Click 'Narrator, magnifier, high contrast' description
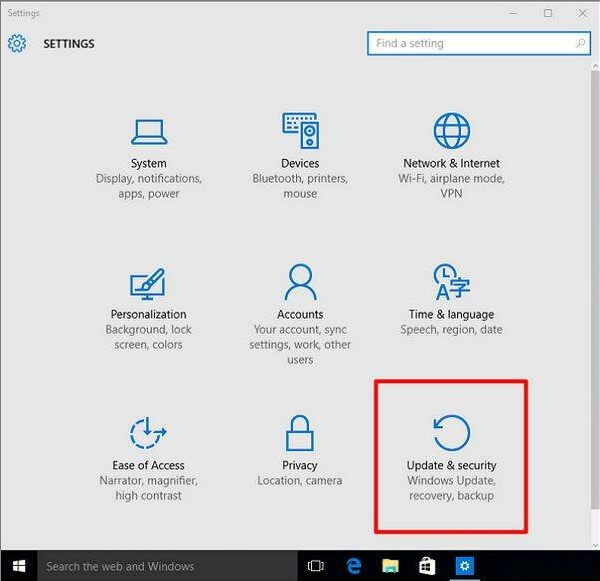Viewport: 600px width, 581px height. [x=148, y=488]
